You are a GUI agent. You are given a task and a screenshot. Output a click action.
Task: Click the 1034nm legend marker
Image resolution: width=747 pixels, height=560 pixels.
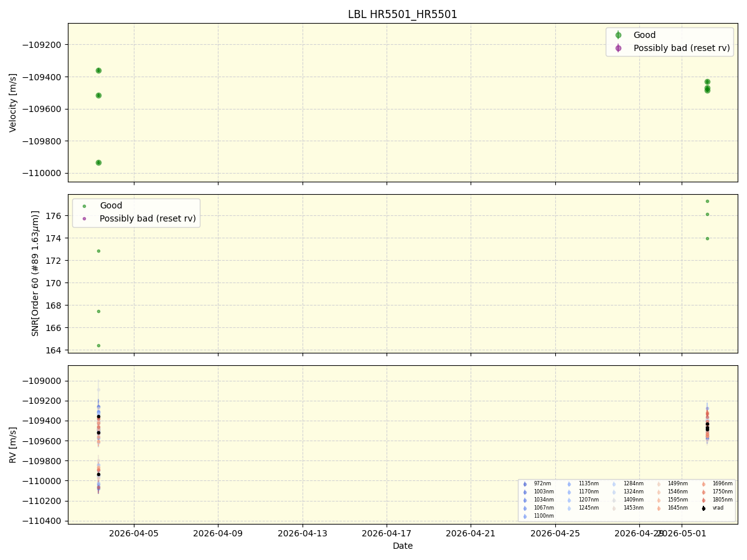coord(525,500)
